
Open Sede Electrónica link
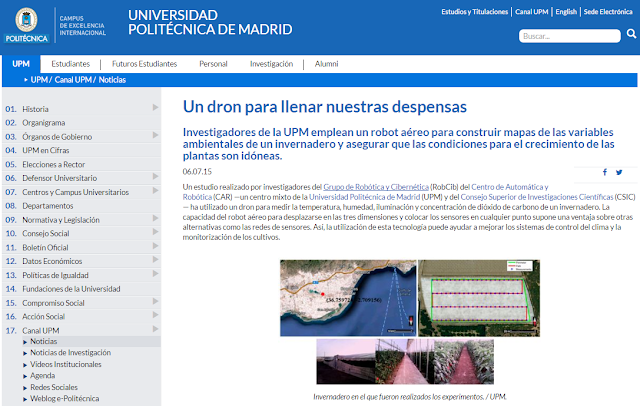pos(608,12)
